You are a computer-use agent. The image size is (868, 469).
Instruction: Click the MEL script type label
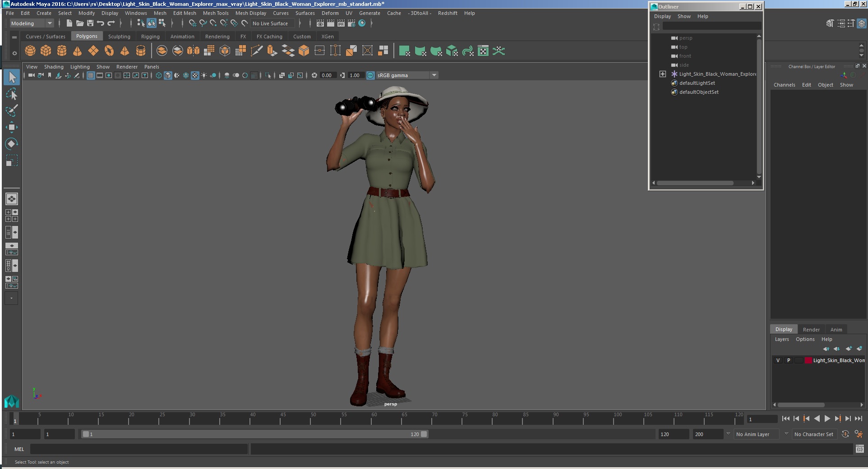click(19, 449)
